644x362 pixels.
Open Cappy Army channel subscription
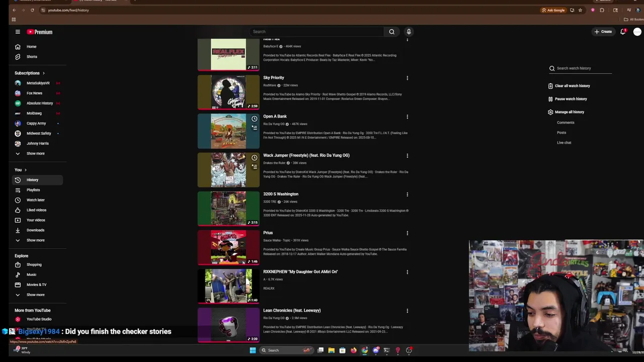38,123
